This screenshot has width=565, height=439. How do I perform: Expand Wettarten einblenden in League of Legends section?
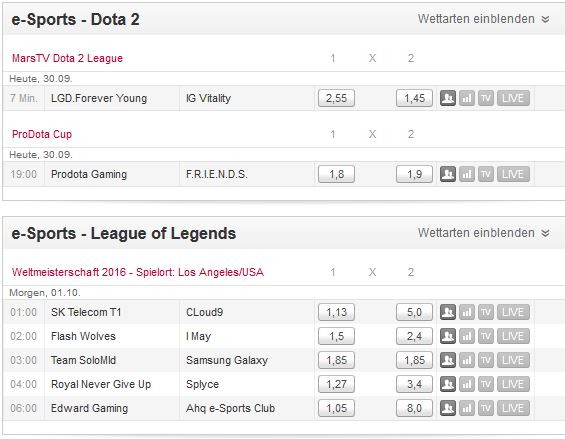484,233
